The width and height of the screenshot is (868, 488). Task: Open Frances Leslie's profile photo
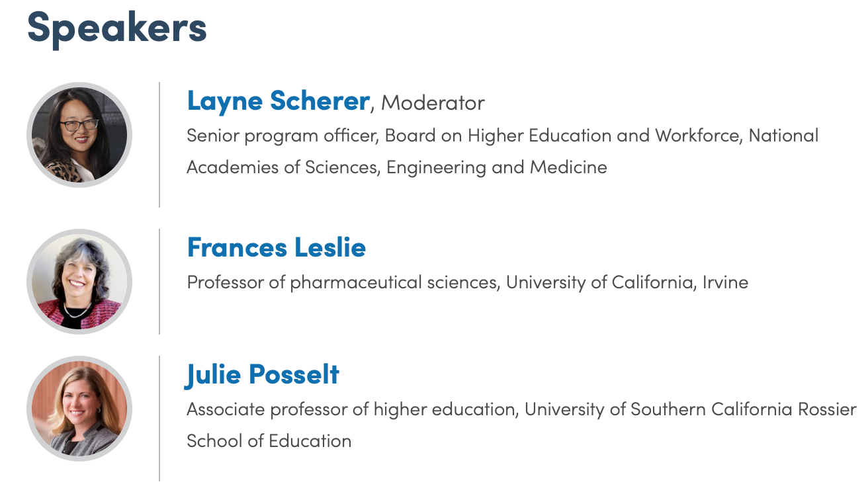click(79, 282)
